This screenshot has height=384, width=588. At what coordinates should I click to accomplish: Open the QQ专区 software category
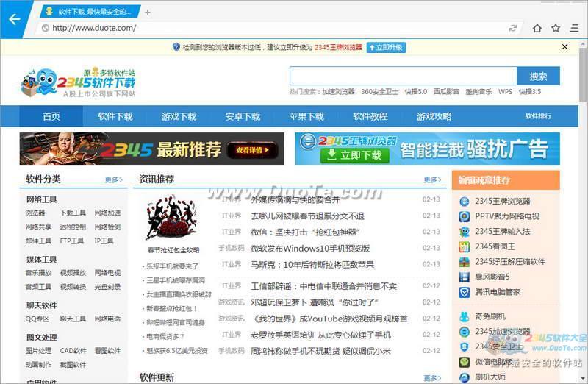click(x=37, y=319)
